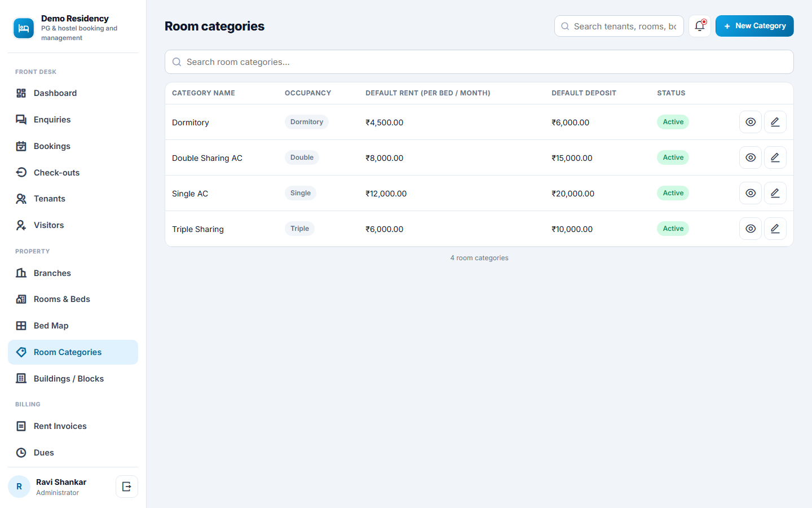812x508 pixels.
Task: Click the Double Sharing AC category name
Action: (207, 158)
